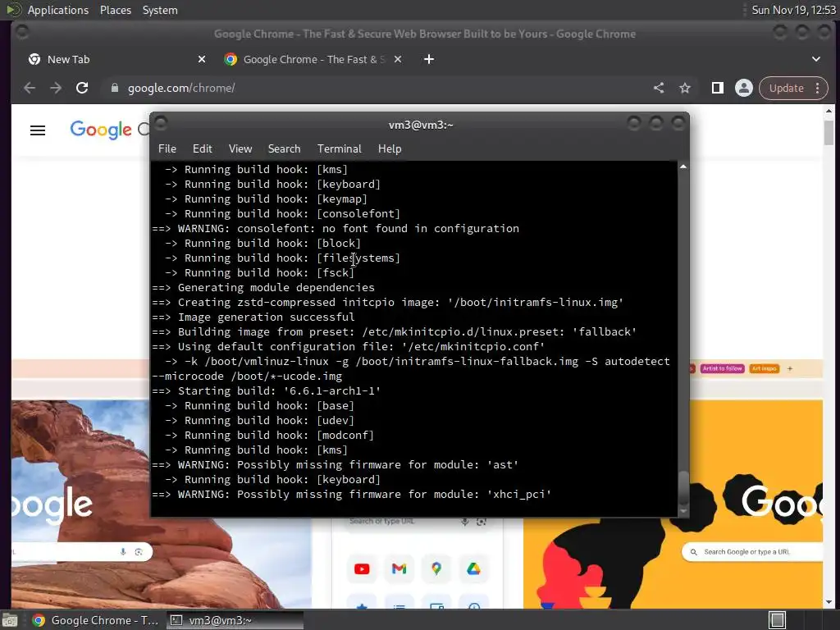
Task: Click Chrome page scrollbar down arrow
Action: [829, 603]
